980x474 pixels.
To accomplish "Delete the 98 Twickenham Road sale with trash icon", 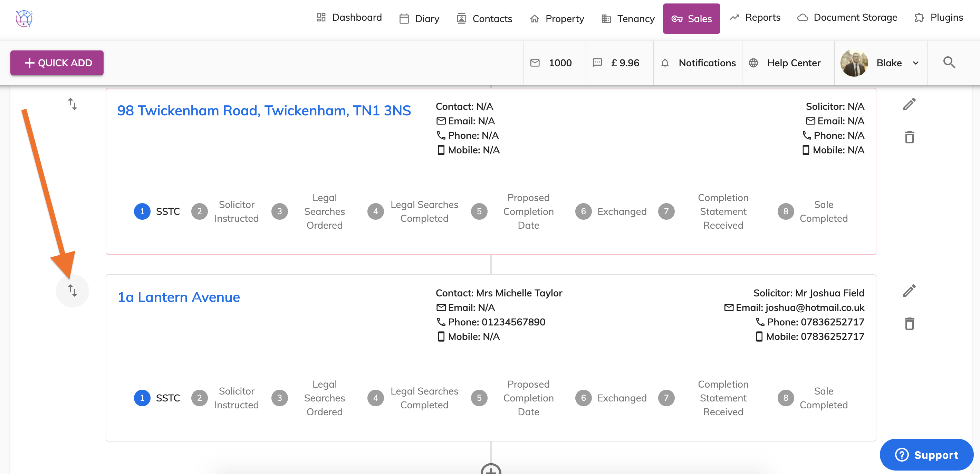I will (x=909, y=137).
